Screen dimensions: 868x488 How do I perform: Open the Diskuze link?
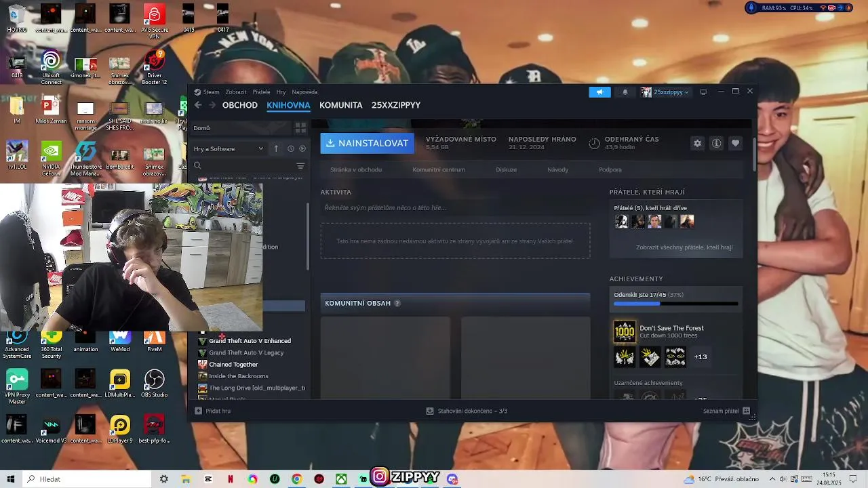[x=506, y=169]
